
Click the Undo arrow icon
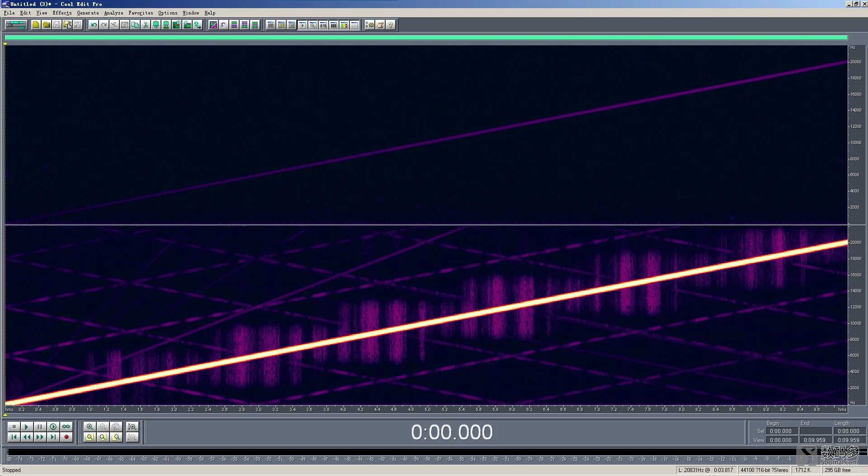coord(94,25)
